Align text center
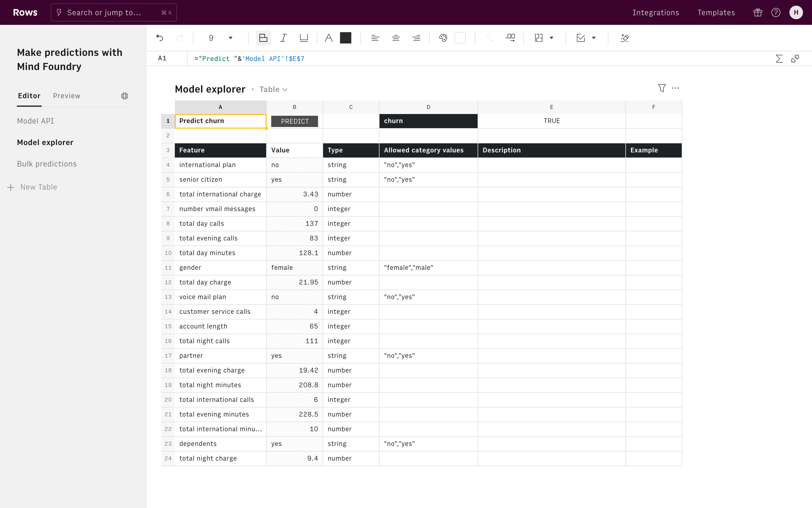Screen dimensions: 812x508 click(x=396, y=38)
